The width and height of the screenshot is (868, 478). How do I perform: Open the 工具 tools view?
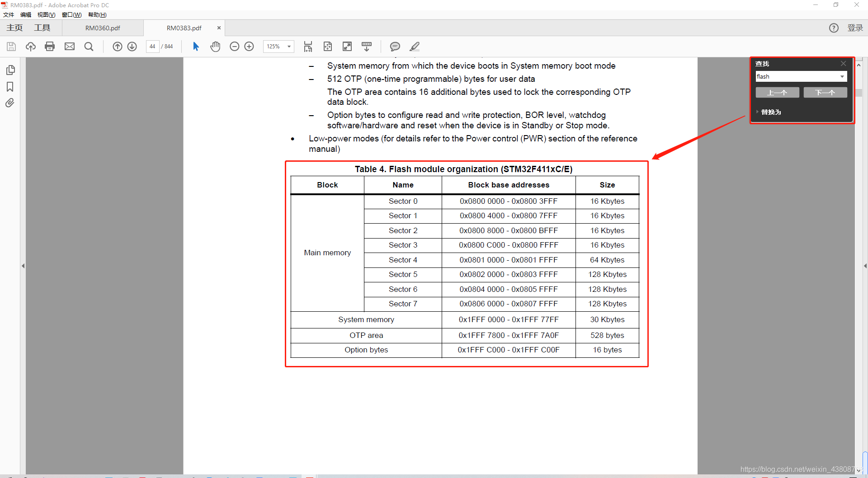(x=42, y=28)
